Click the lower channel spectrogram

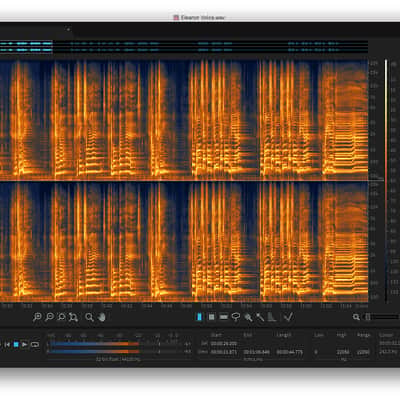[x=184, y=242]
